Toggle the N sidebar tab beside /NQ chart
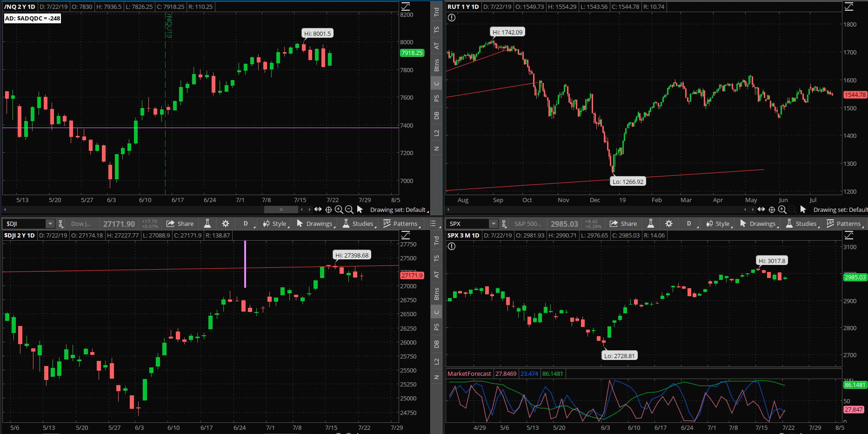 (x=436, y=149)
